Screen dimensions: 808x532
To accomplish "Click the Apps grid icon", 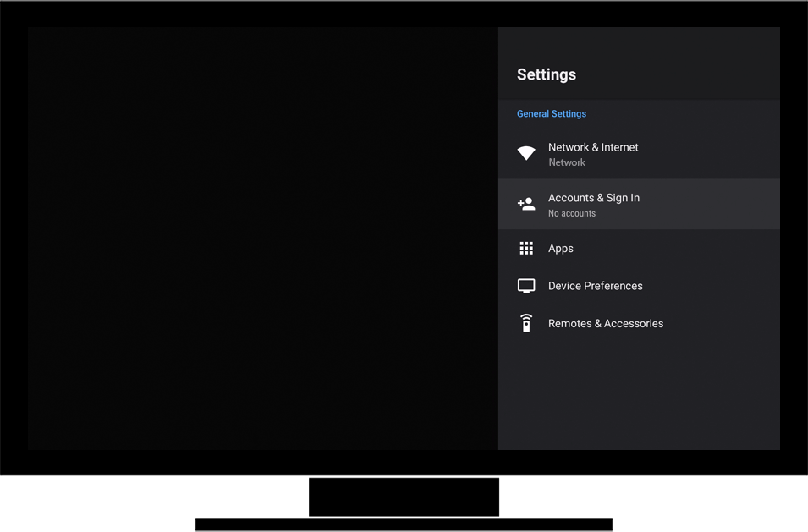I will click(x=526, y=249).
